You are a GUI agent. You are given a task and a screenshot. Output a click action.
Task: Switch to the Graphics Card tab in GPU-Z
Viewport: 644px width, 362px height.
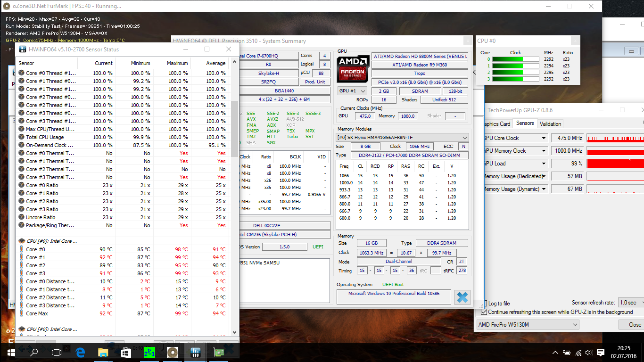[x=496, y=124]
